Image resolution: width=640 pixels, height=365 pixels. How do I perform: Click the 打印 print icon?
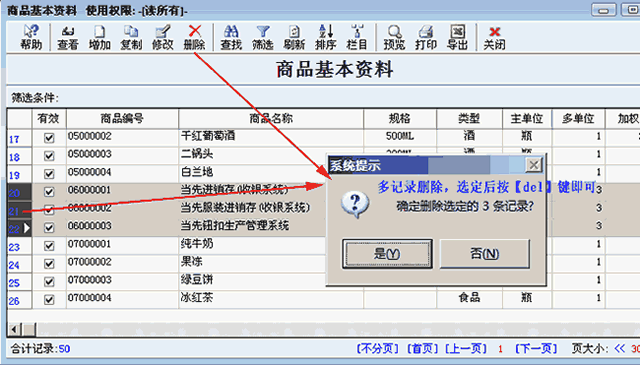[x=426, y=37]
